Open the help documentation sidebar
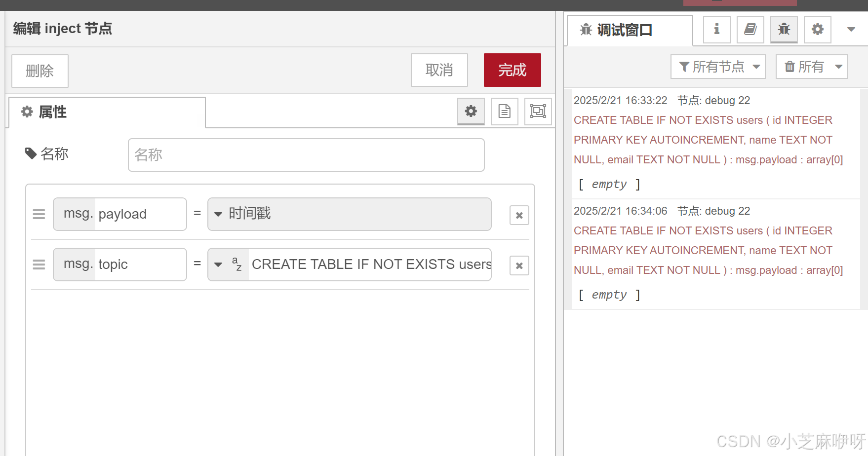 (750, 29)
